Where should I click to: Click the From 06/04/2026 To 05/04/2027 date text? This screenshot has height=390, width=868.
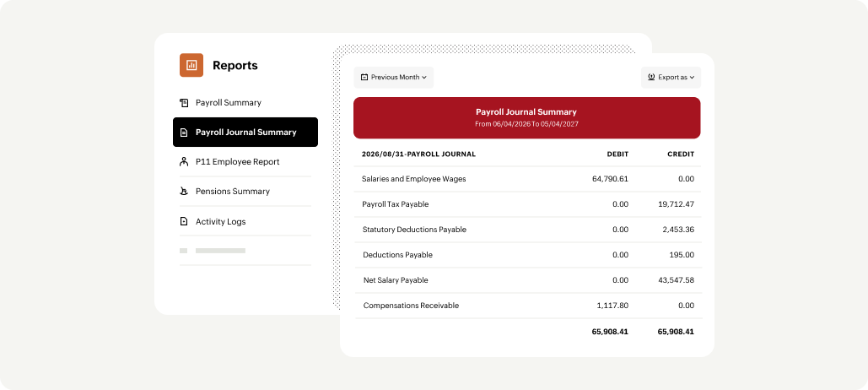(x=526, y=125)
